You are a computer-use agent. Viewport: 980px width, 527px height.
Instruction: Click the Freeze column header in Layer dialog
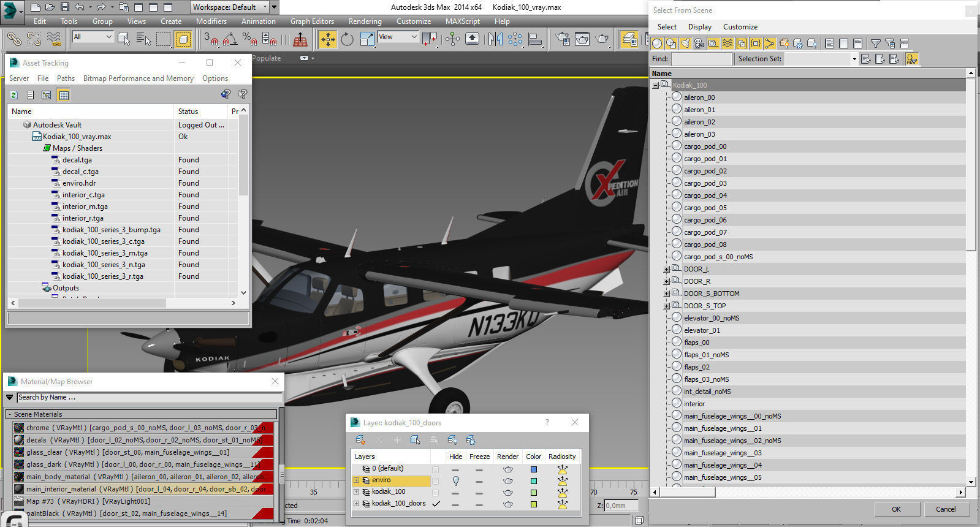(x=479, y=457)
